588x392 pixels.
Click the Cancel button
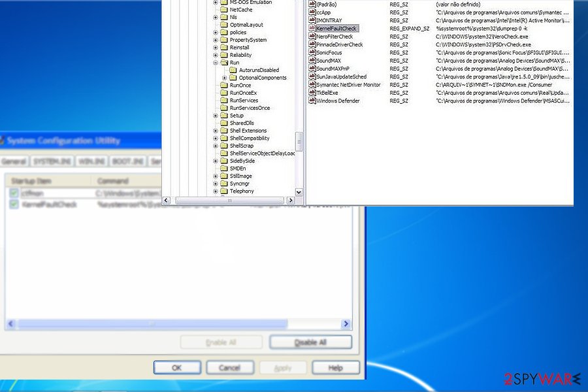coord(230,368)
